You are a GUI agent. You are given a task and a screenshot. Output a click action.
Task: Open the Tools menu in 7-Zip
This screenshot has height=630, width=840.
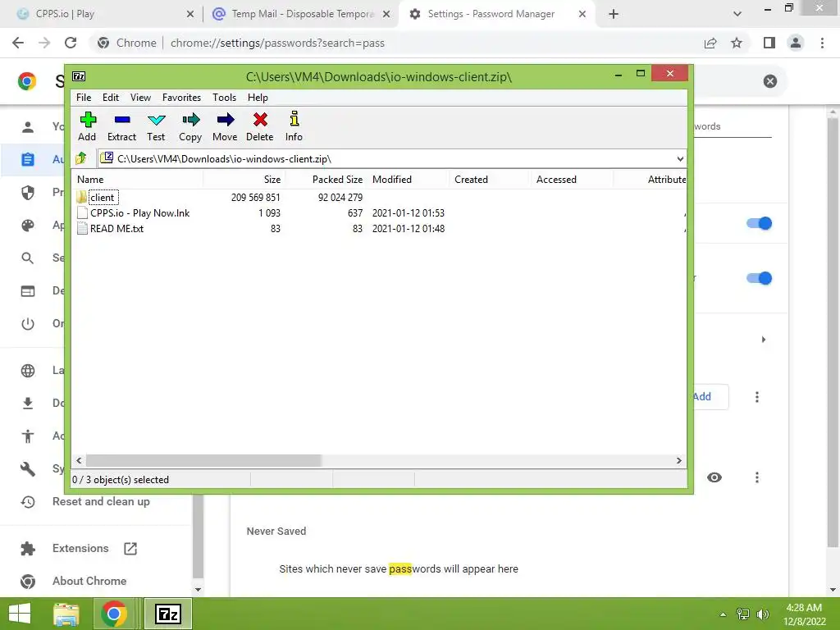[x=224, y=98]
